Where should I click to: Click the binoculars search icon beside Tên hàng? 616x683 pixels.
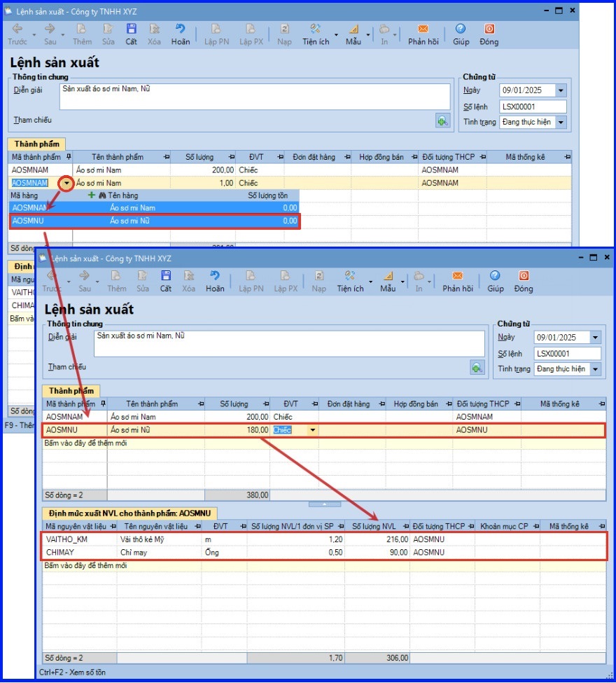click(x=101, y=195)
